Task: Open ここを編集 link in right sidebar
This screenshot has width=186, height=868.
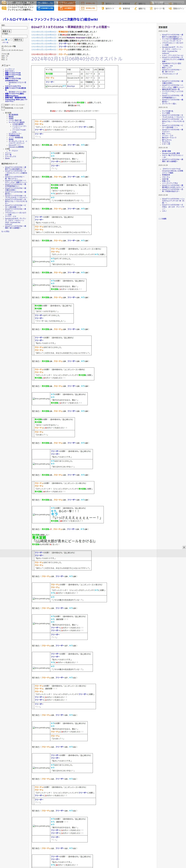Action: click(162, 219)
